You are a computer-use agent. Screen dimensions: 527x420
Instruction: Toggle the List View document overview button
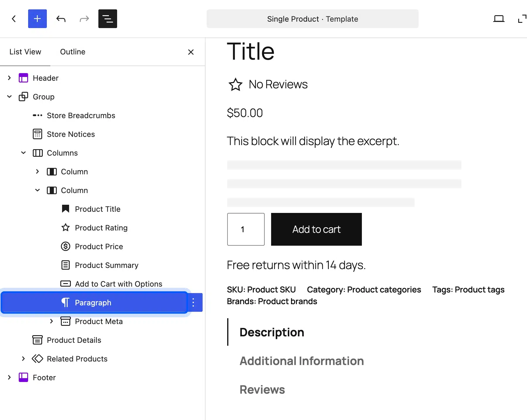(107, 19)
